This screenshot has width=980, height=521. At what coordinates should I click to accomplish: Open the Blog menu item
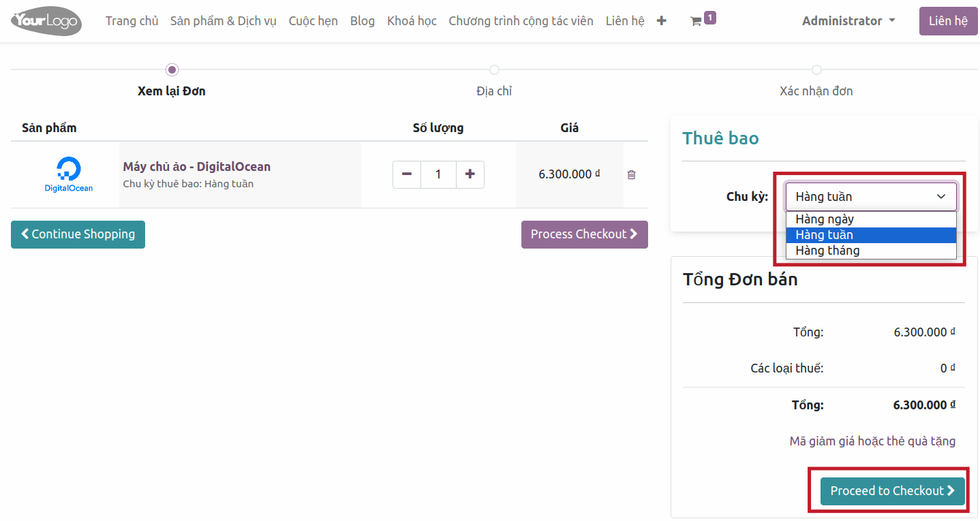point(362,21)
